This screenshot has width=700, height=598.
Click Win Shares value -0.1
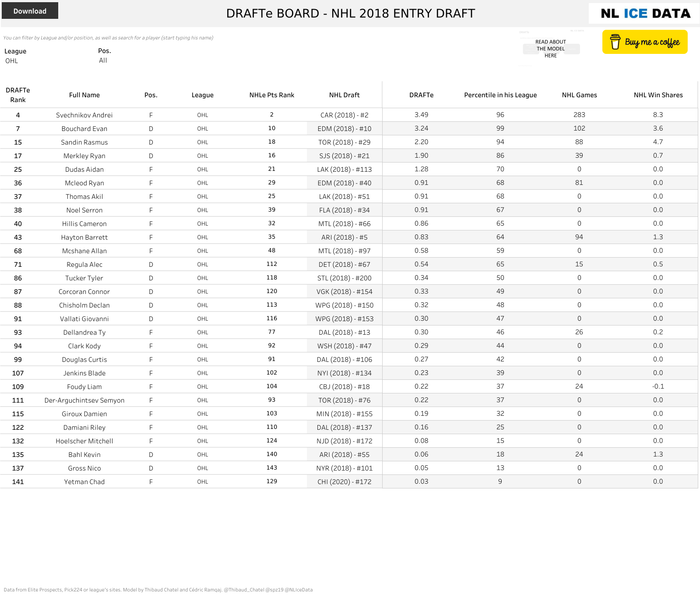pyautogui.click(x=658, y=386)
